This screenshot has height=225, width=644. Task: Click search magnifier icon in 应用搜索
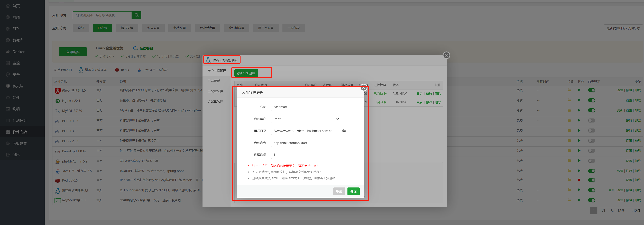pos(136,15)
